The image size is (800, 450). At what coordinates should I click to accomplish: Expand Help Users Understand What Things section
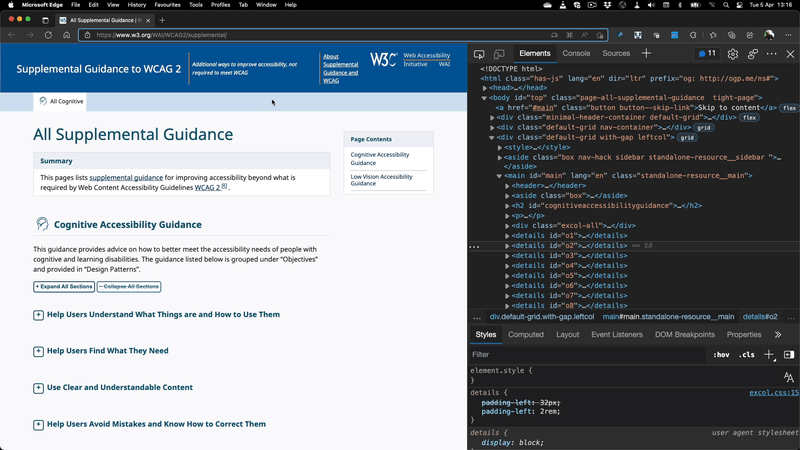click(x=38, y=315)
